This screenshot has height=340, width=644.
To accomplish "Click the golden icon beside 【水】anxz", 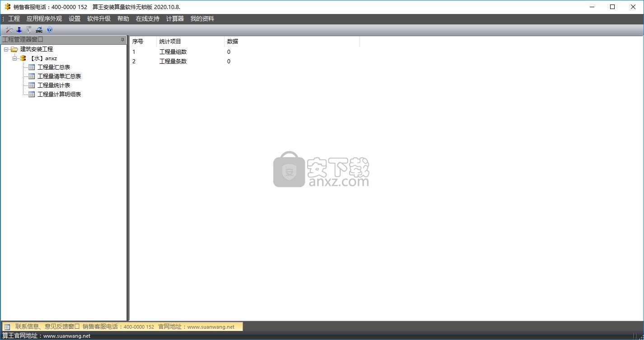I will [x=23, y=58].
